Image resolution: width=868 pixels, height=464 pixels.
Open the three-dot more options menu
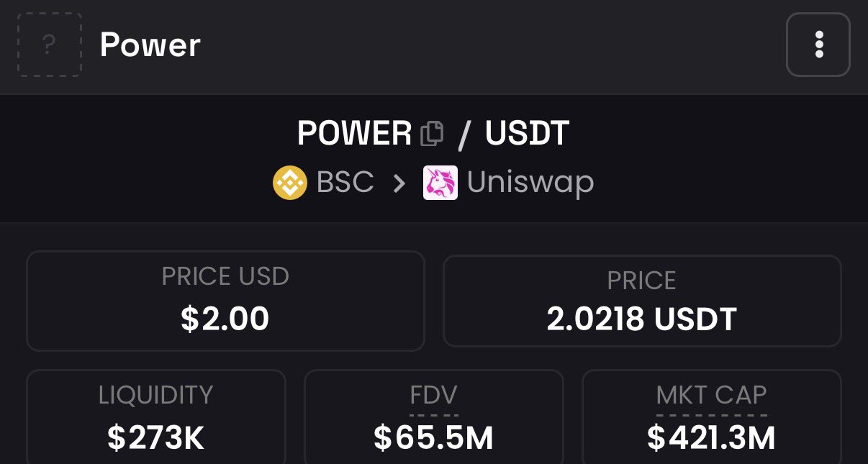pos(818,45)
